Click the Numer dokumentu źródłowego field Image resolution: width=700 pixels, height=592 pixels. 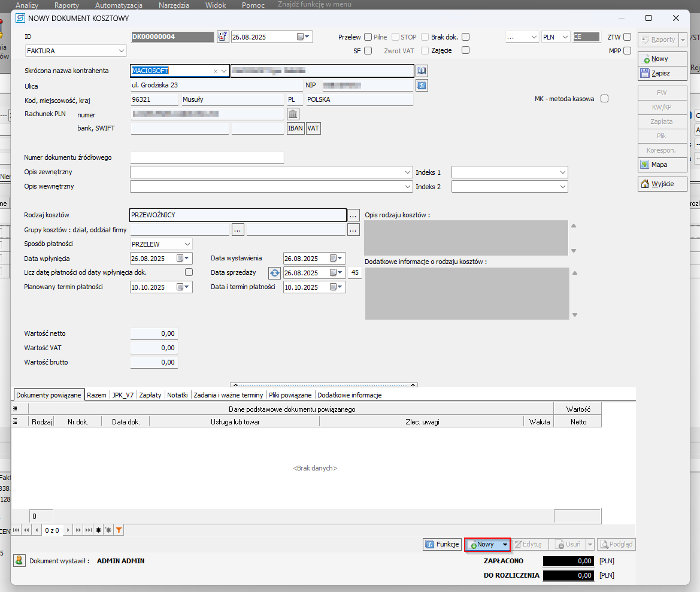(x=207, y=157)
